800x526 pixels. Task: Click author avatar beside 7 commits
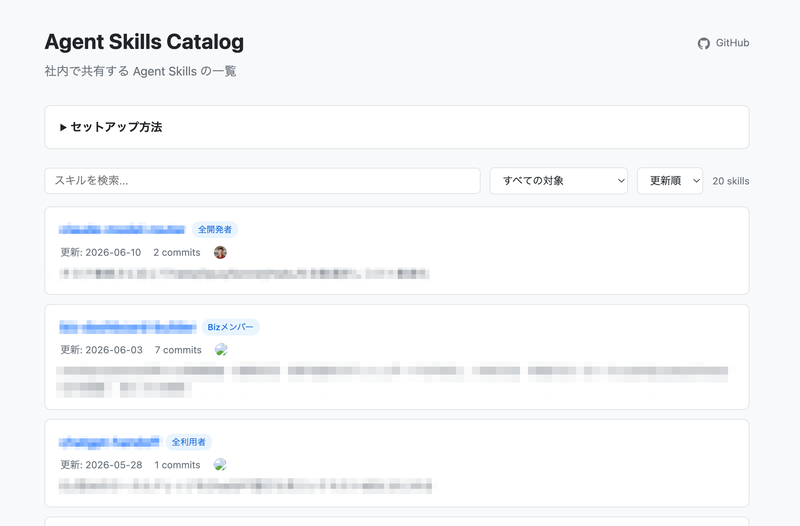click(221, 349)
